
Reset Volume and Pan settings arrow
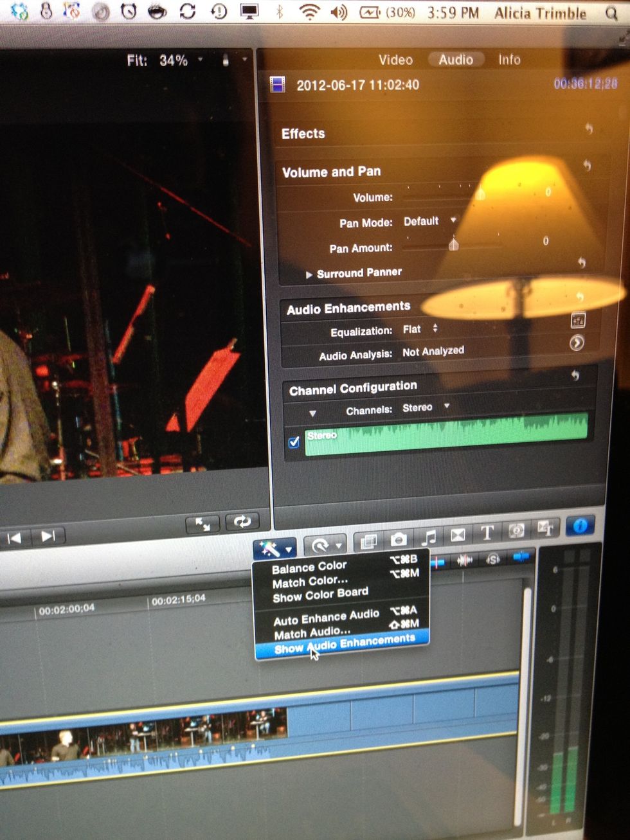(586, 165)
